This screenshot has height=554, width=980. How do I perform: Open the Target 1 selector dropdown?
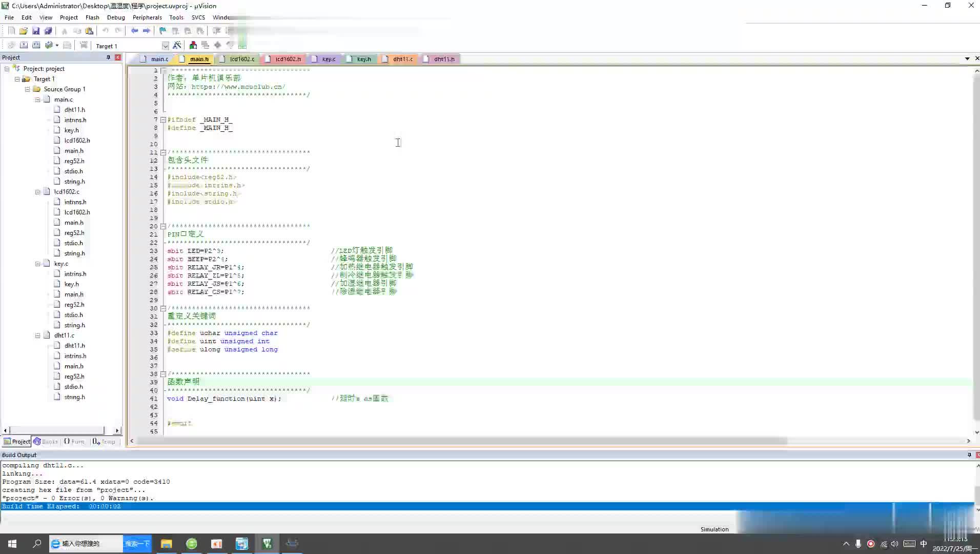tap(165, 46)
